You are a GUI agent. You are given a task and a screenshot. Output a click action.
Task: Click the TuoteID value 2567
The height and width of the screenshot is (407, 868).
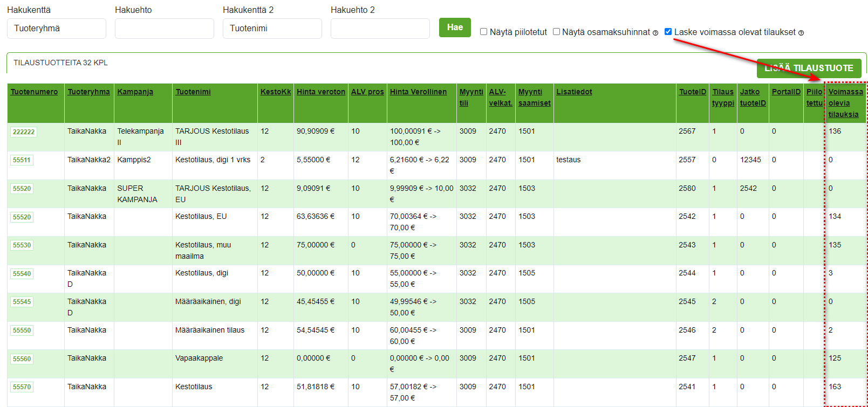pos(687,131)
